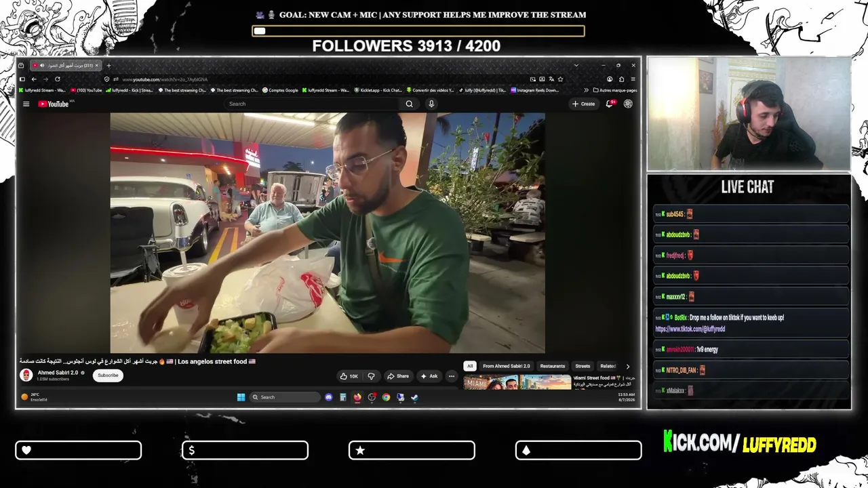Open the Instagram Reels Down... bookmark

click(535, 90)
